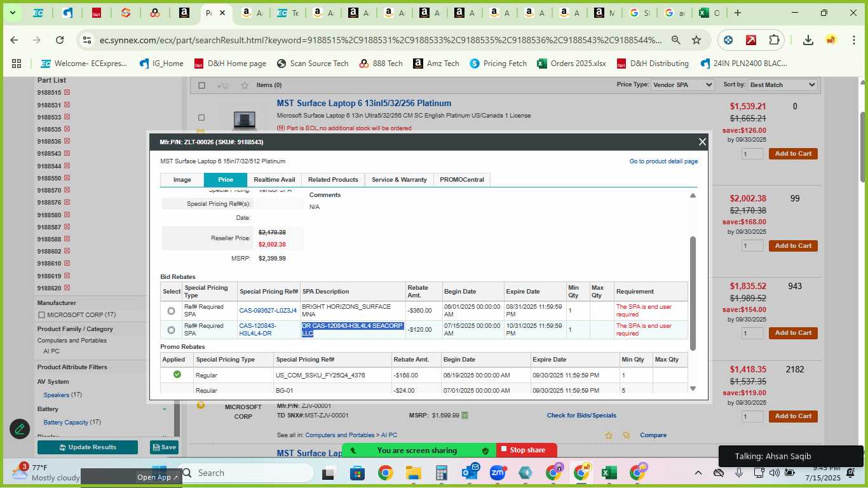The image size is (868, 488).
Task: Open Orders 2025.xlsx bookmark
Action: 571,64
